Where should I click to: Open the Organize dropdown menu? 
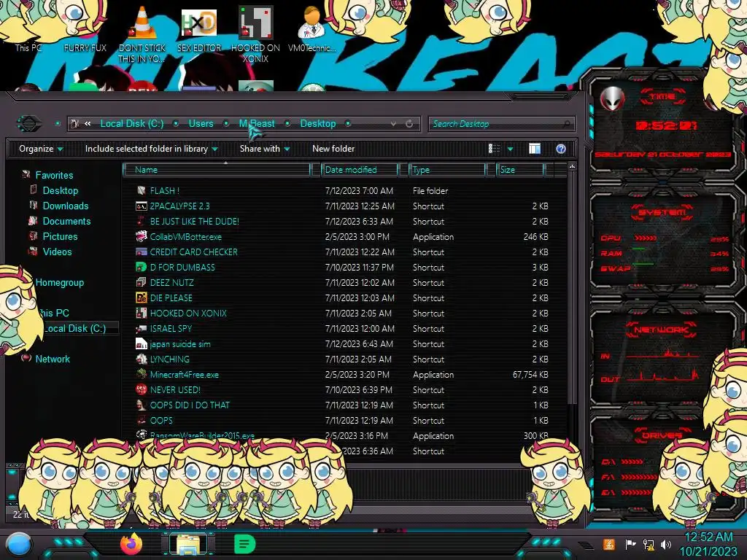41,149
